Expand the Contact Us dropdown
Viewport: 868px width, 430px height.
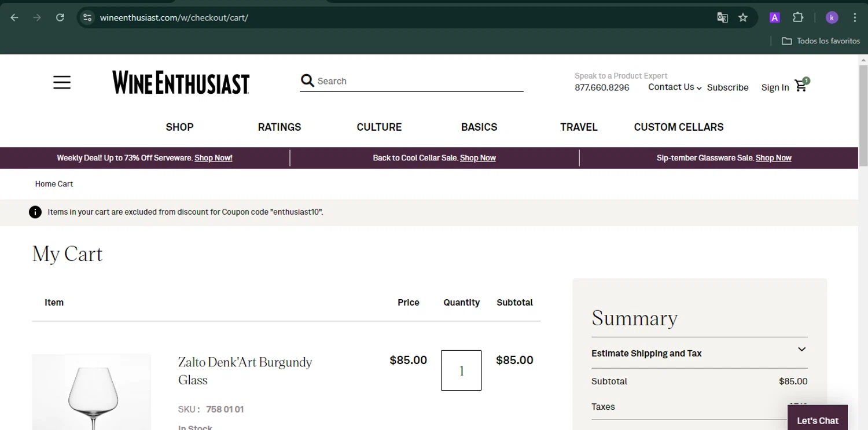point(675,87)
